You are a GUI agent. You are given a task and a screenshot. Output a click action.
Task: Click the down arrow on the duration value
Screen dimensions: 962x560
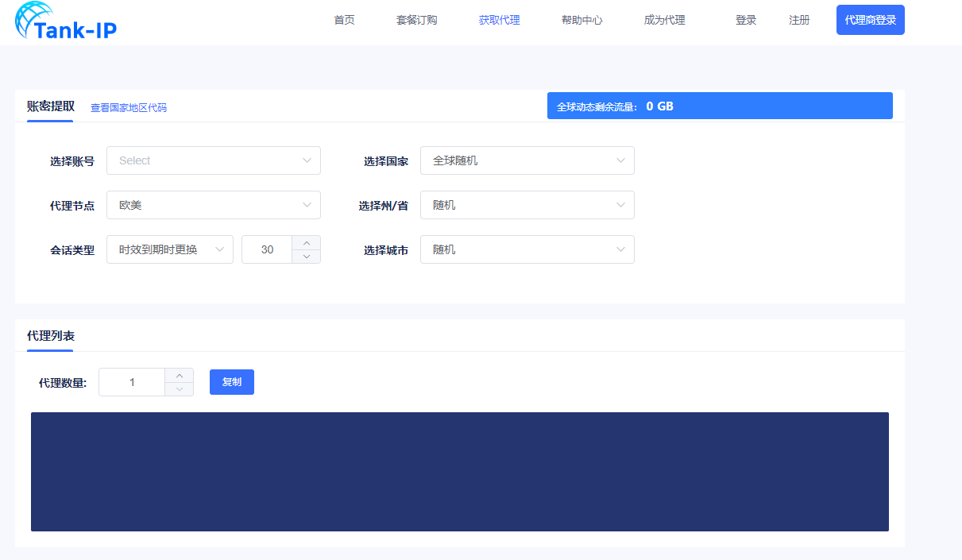click(307, 256)
